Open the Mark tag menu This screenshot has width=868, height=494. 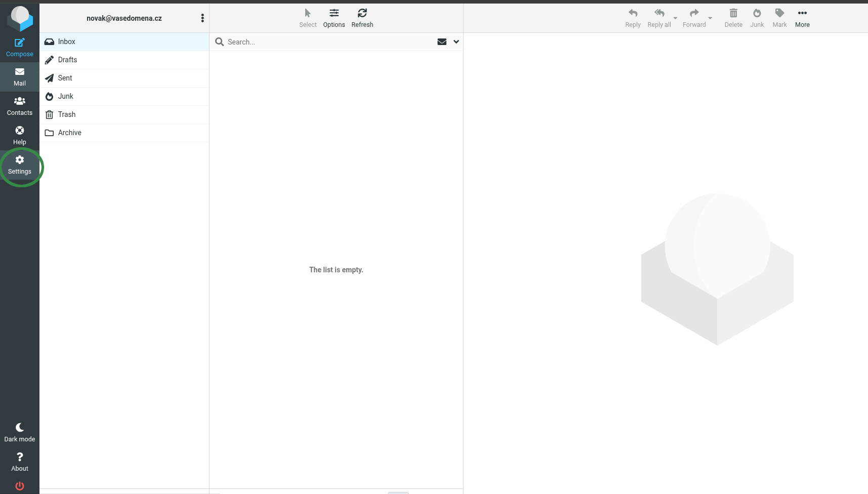[779, 18]
